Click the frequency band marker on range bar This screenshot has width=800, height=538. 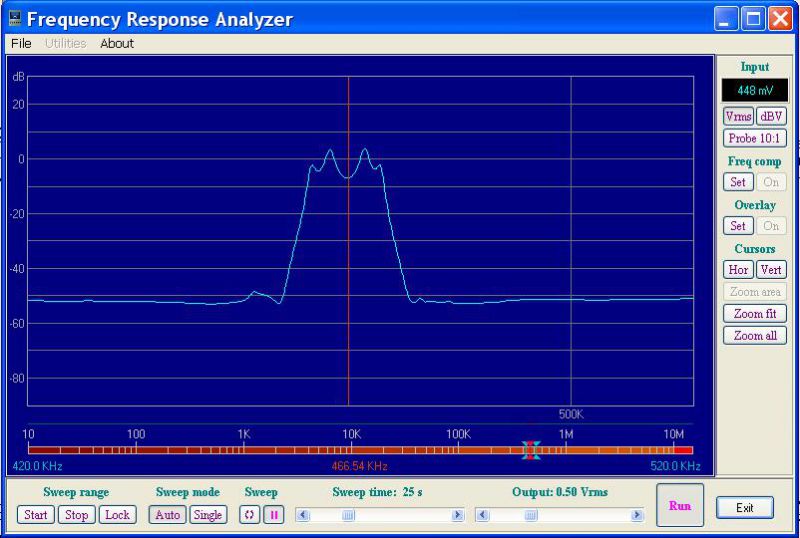[x=531, y=450]
